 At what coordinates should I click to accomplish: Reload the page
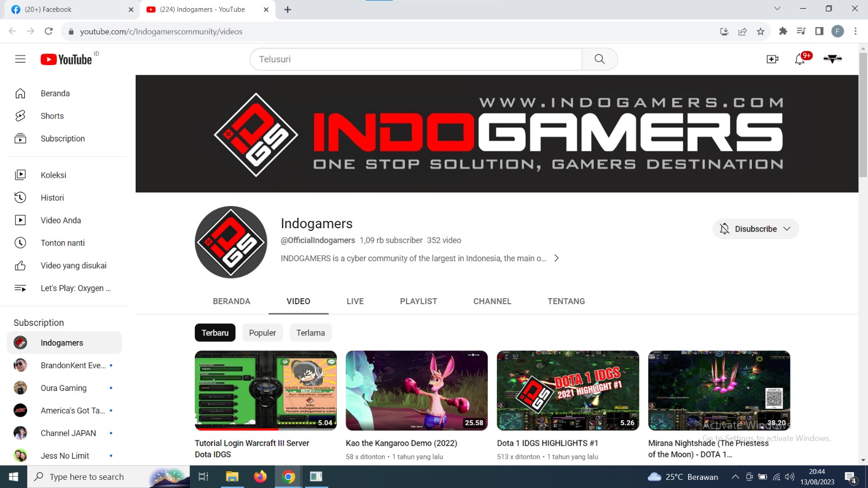pos(49,31)
